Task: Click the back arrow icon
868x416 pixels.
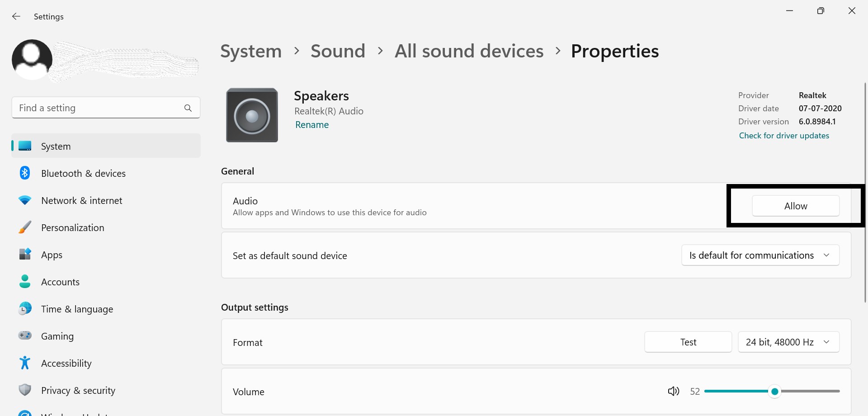Action: pyautogui.click(x=16, y=16)
